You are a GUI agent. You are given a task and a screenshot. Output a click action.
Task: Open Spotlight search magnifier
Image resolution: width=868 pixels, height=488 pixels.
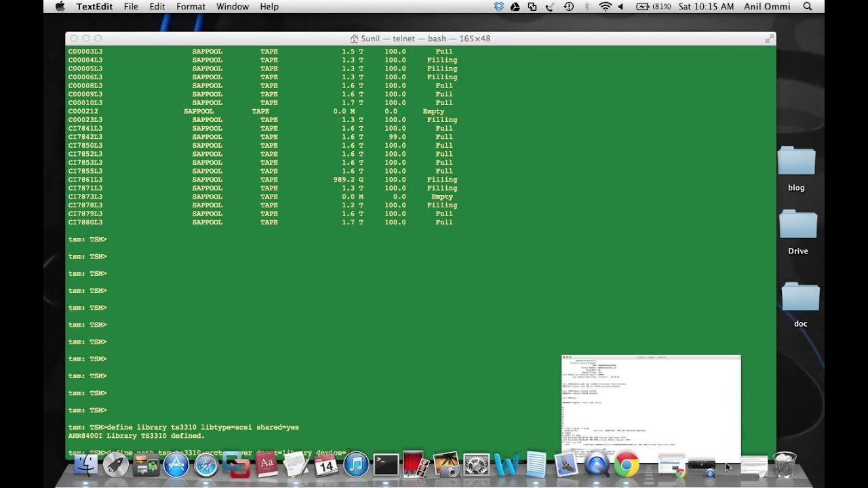(807, 6)
